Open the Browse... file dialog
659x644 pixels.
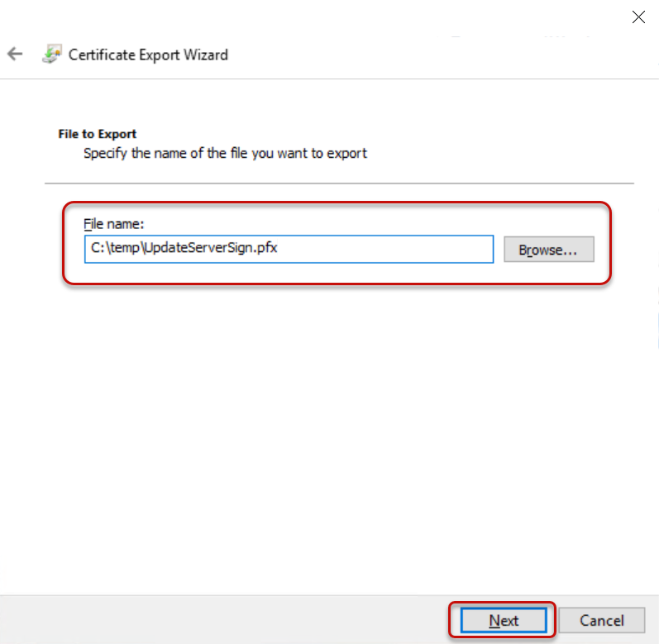click(549, 249)
